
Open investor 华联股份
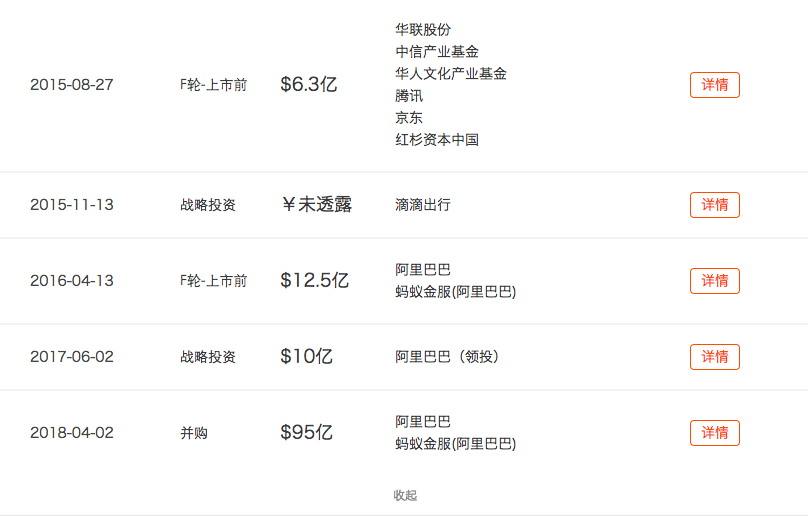423,30
